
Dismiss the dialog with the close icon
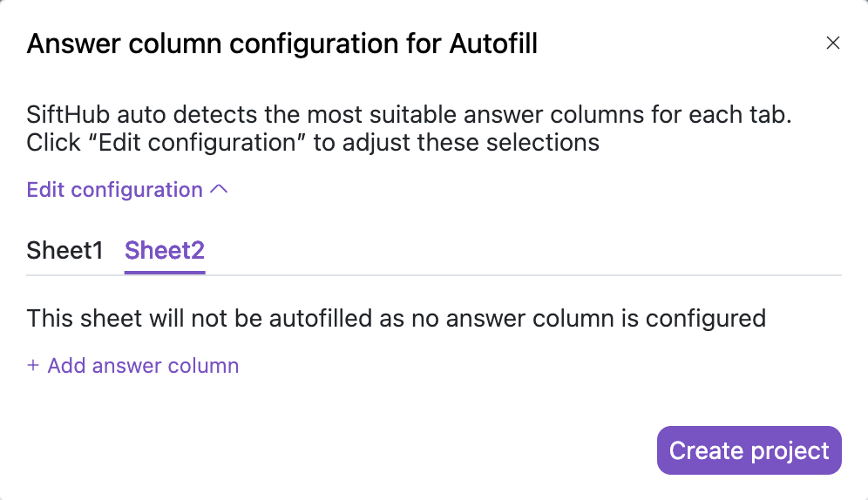click(x=833, y=44)
